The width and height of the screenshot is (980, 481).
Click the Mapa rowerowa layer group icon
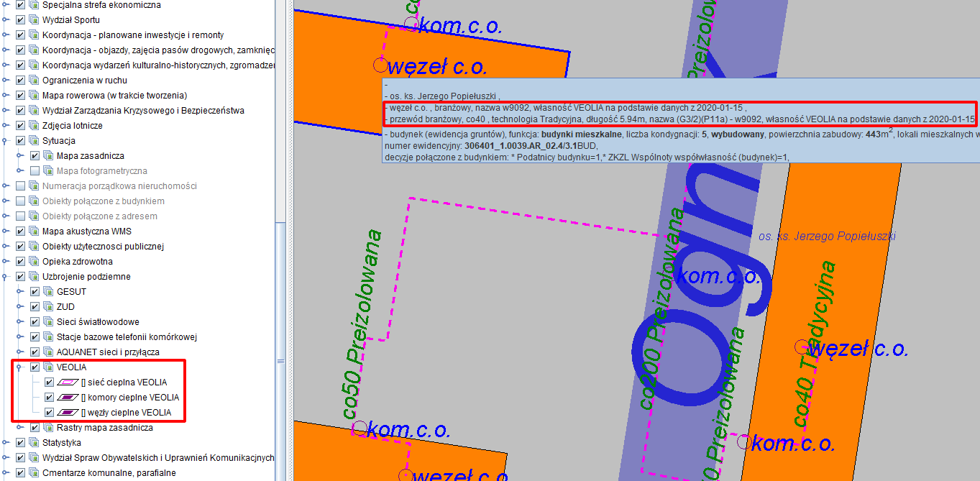pos(34,96)
